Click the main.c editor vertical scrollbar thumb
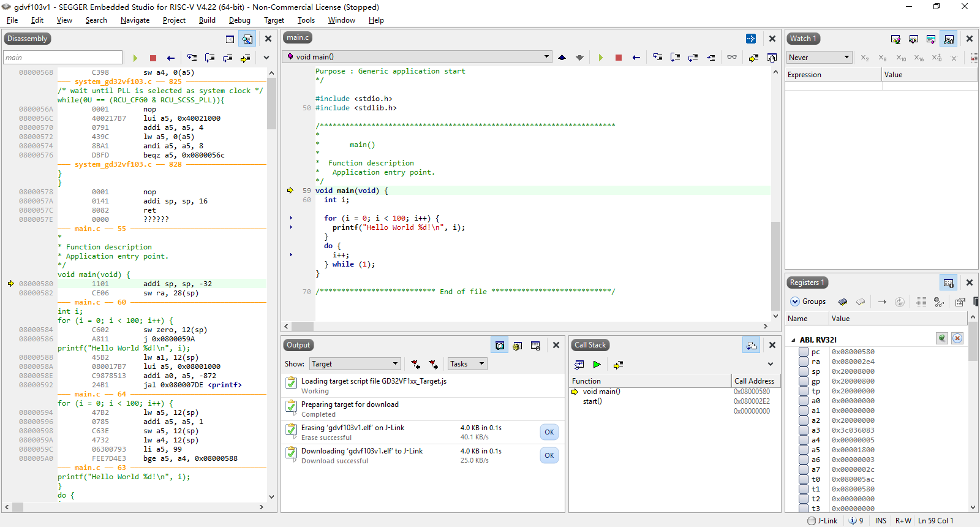The image size is (980, 527). [775, 267]
